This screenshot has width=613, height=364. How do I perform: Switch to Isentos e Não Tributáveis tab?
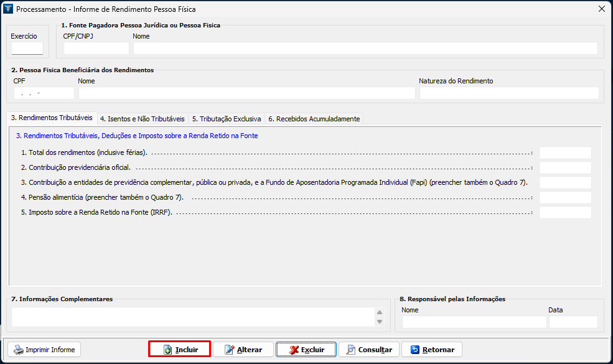point(143,118)
